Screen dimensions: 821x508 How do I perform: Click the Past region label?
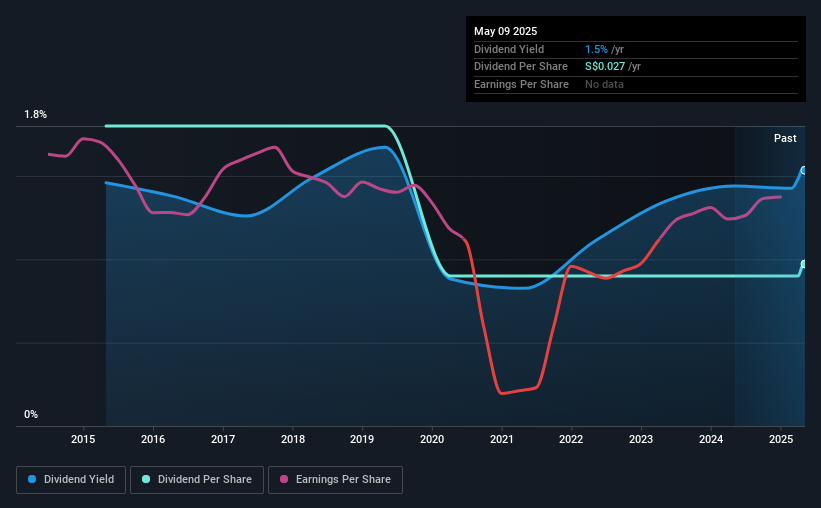pos(785,138)
